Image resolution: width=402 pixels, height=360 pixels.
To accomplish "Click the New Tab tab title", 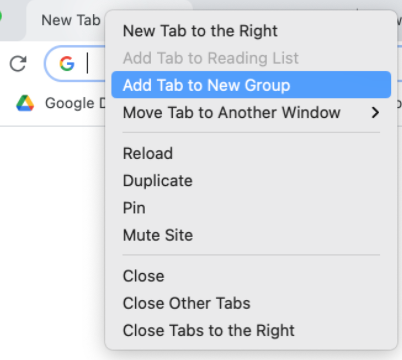I will (x=71, y=20).
